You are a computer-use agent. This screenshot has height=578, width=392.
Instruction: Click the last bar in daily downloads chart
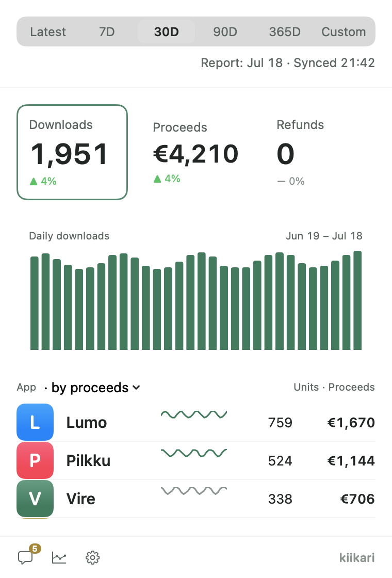click(357, 300)
